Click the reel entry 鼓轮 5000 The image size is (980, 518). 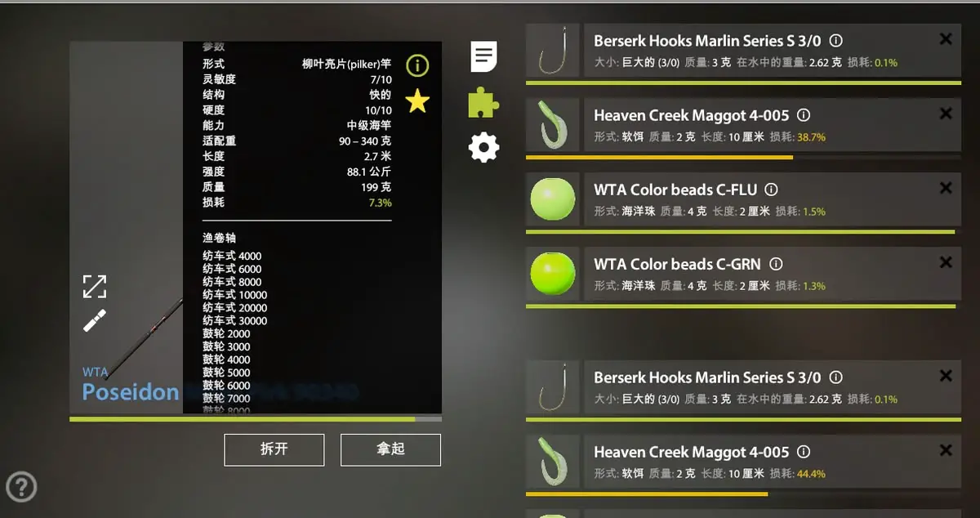(x=226, y=373)
